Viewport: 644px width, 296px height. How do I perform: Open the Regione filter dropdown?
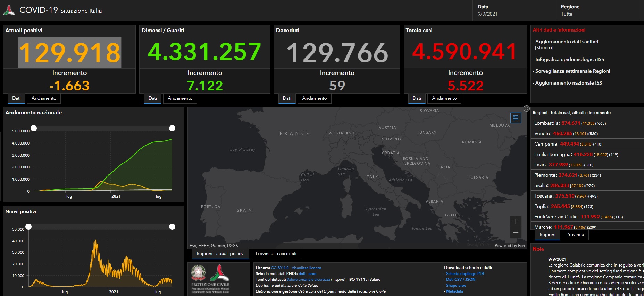point(567,14)
